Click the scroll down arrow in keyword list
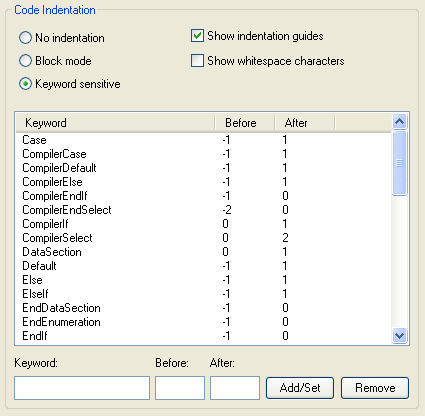Image resolution: width=425 pixels, height=416 pixels. point(399,335)
